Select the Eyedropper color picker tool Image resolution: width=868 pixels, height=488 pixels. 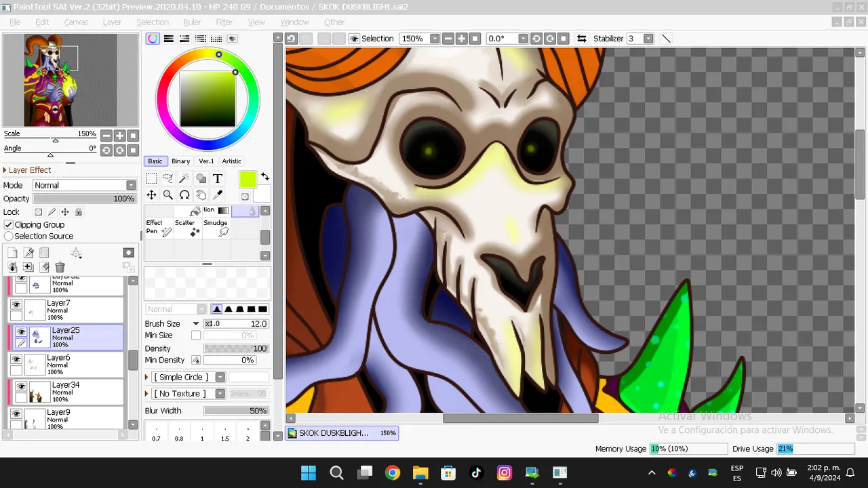tap(217, 195)
